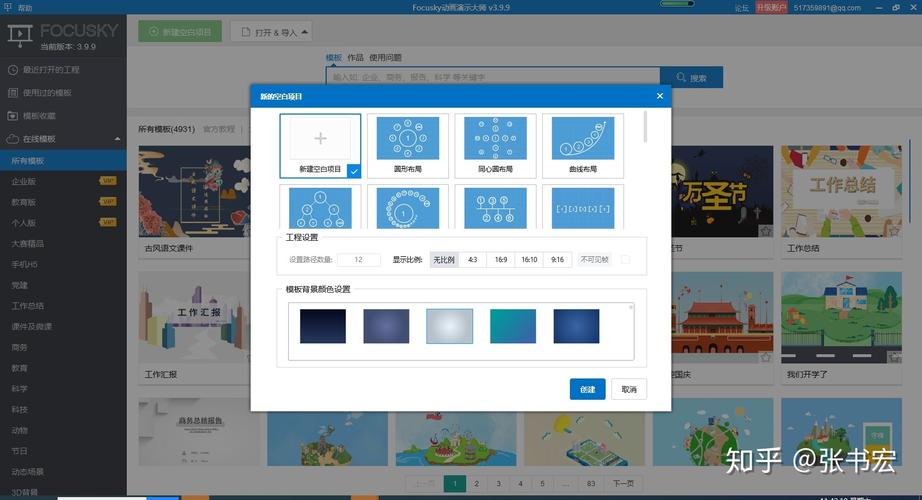The height and width of the screenshot is (500, 922).
Task: Switch to the 使用问题 search tab
Action: click(385, 58)
